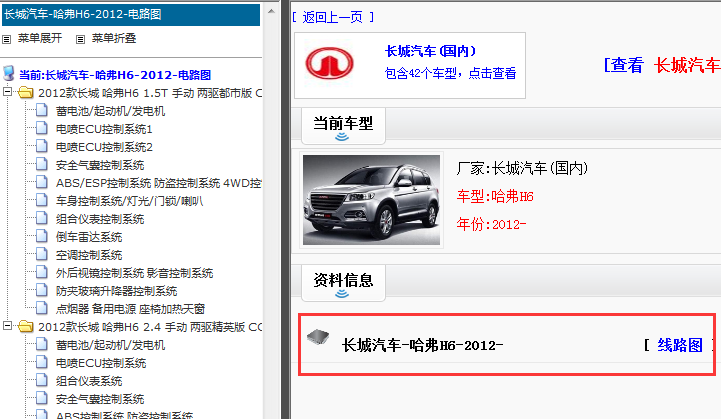Open 蓄电池/起动机/发电机 under 2.4
The image size is (721, 419).
(110, 345)
